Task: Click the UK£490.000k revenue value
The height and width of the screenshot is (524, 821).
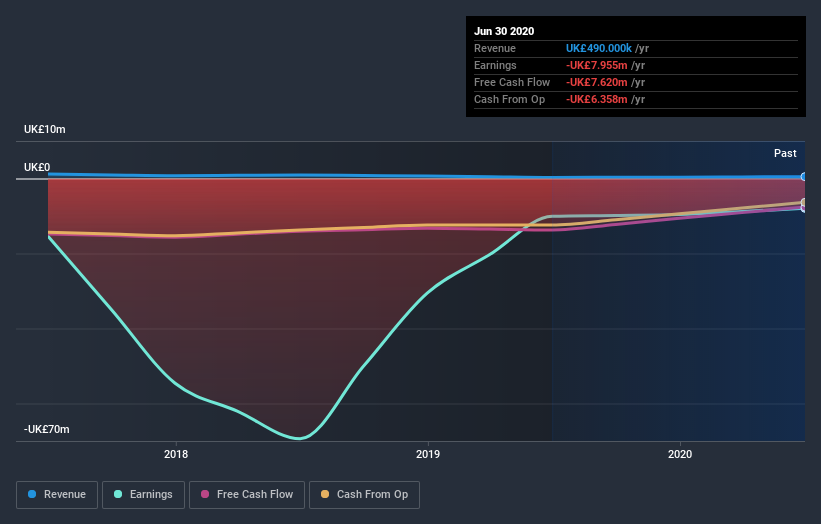Action: [x=598, y=48]
